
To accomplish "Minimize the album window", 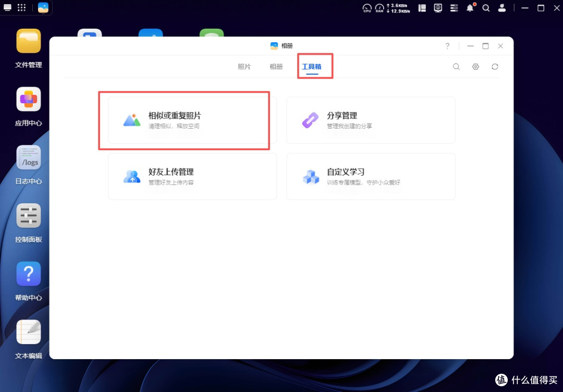I will point(470,46).
